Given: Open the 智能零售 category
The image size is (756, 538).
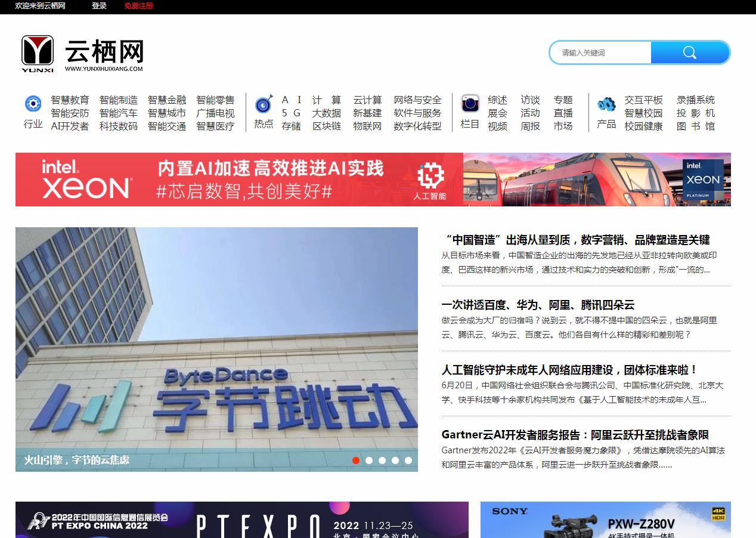Looking at the screenshot, I should pyautogui.click(x=215, y=100).
